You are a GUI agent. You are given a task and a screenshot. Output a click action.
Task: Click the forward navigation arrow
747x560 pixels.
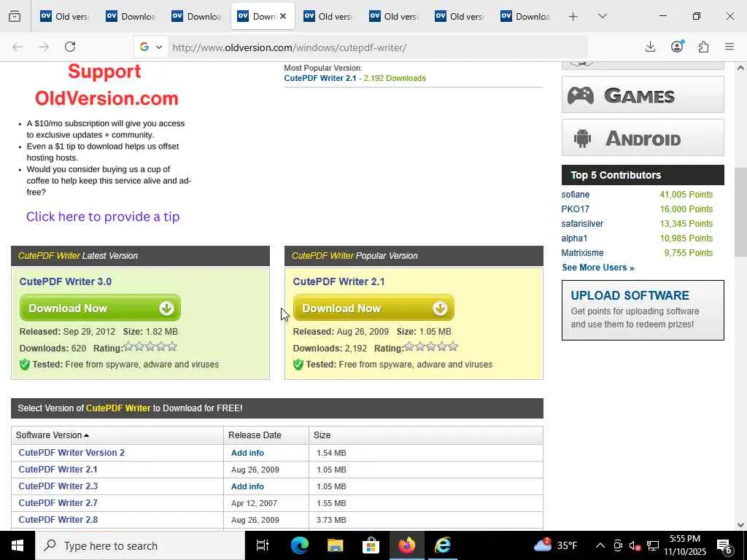pos(44,47)
